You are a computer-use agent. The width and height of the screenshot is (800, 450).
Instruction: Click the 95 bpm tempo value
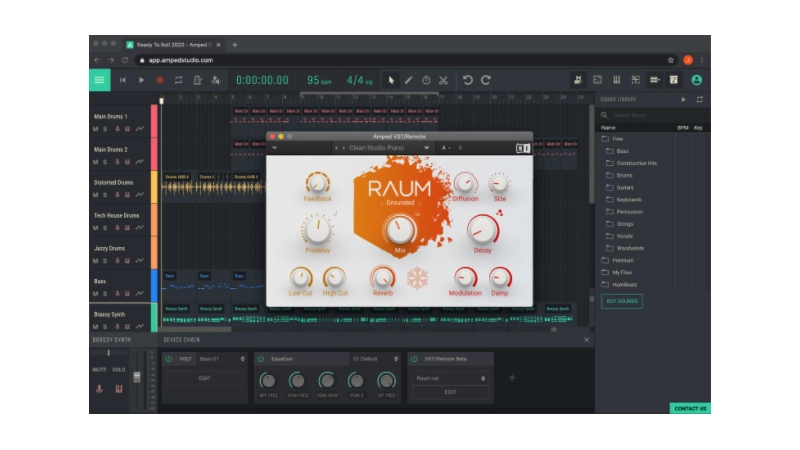tap(319, 81)
